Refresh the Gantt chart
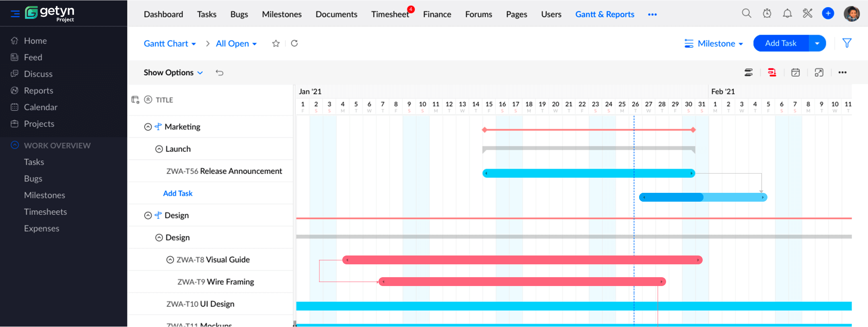The width and height of the screenshot is (868, 327). [294, 43]
